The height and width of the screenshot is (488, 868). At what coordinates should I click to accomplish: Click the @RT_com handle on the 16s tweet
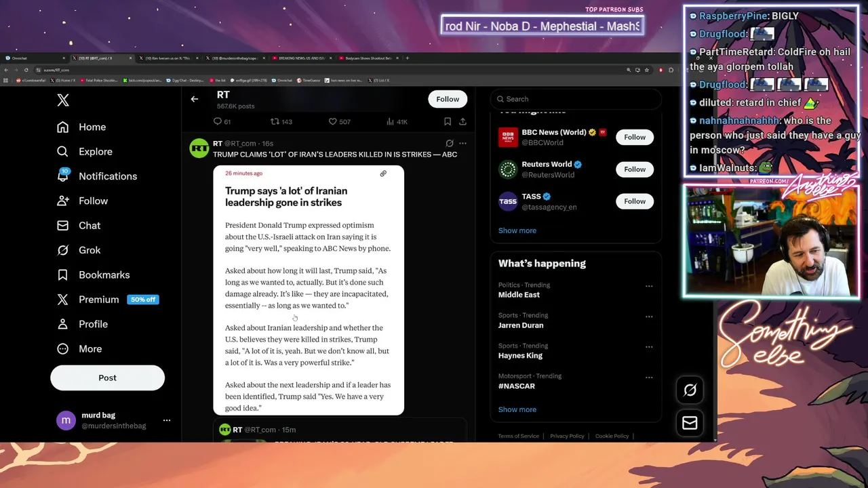pos(240,144)
